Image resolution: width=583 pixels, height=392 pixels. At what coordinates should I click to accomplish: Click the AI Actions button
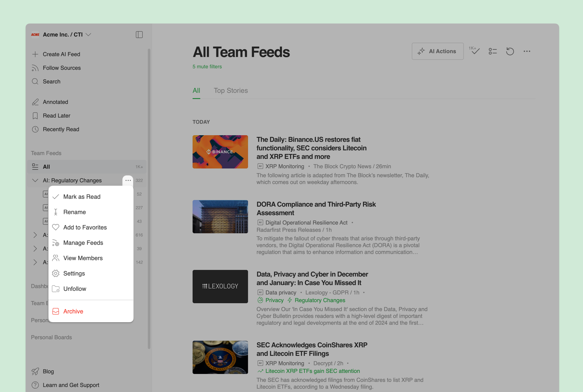437,51
